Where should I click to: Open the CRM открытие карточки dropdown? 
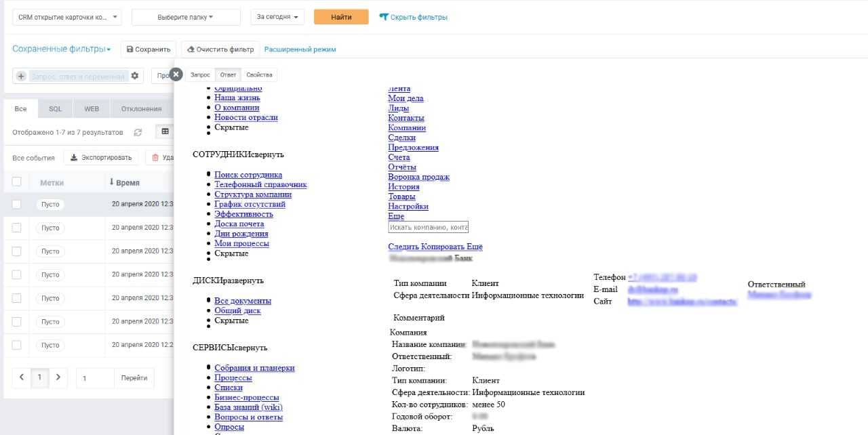[67, 17]
